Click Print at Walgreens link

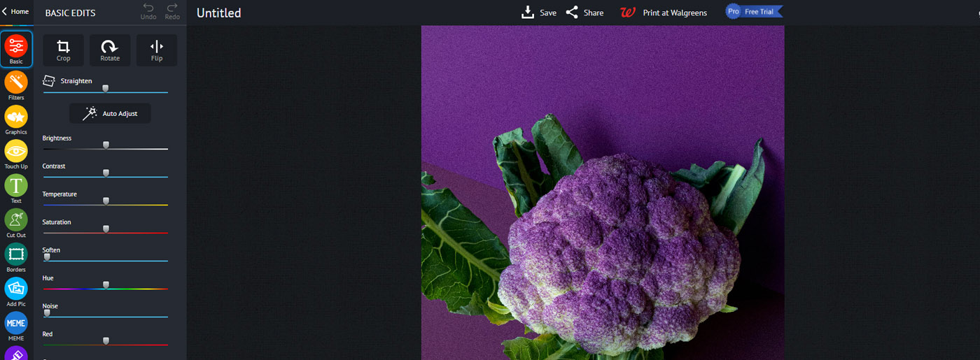pyautogui.click(x=664, y=13)
